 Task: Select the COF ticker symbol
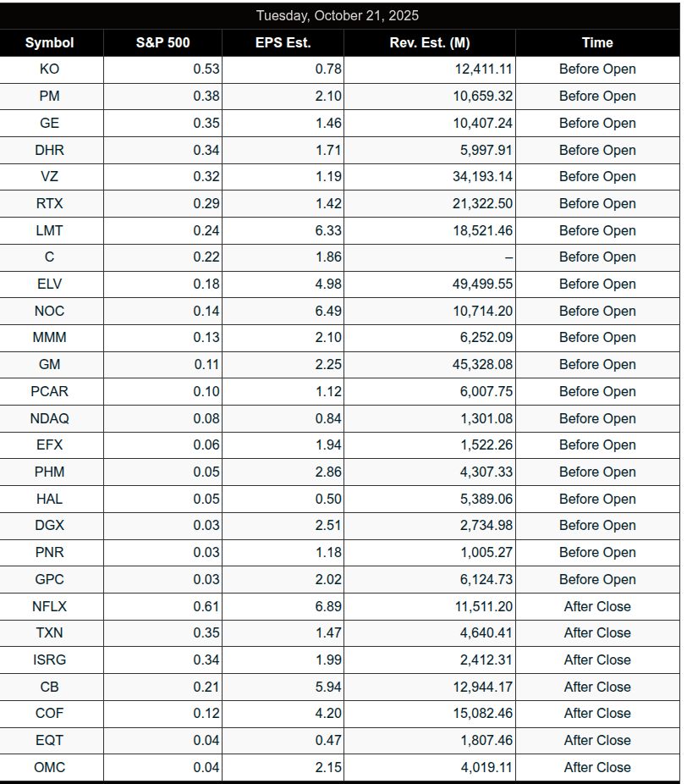point(50,713)
